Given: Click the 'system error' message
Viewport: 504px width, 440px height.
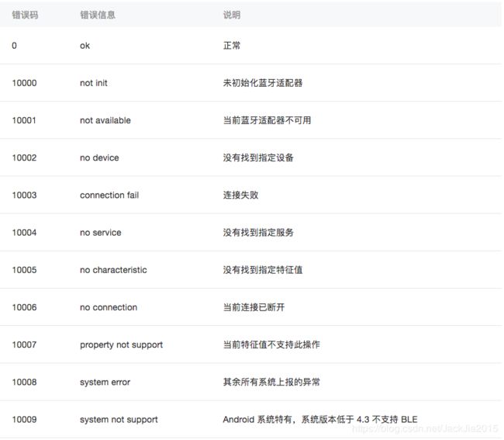Looking at the screenshot, I should pyautogui.click(x=105, y=382).
